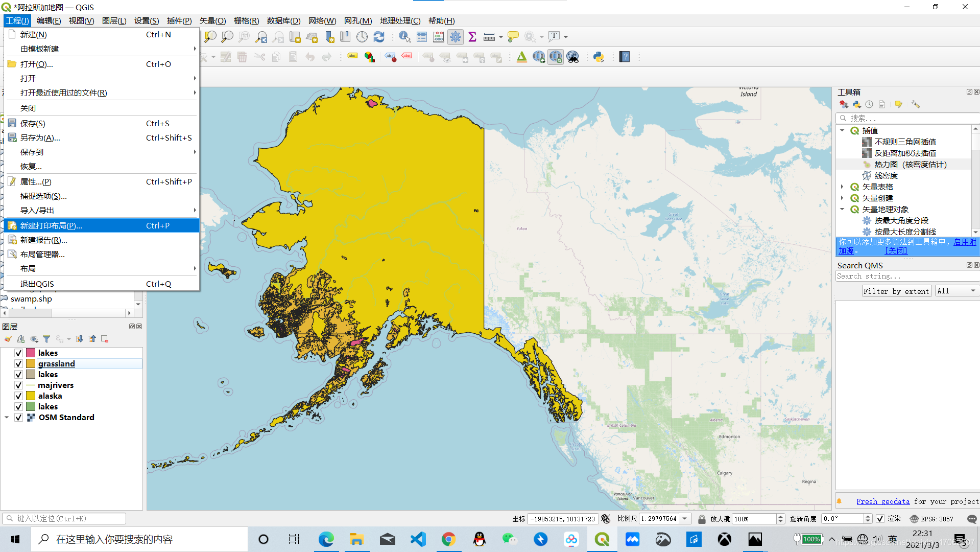Click the 启用附加源 link
This screenshot has height=552, width=980.
click(x=964, y=242)
